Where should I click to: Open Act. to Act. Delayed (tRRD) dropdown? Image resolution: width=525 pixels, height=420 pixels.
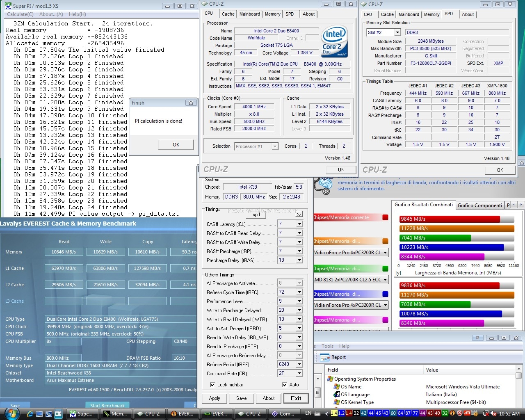pyautogui.click(x=299, y=329)
